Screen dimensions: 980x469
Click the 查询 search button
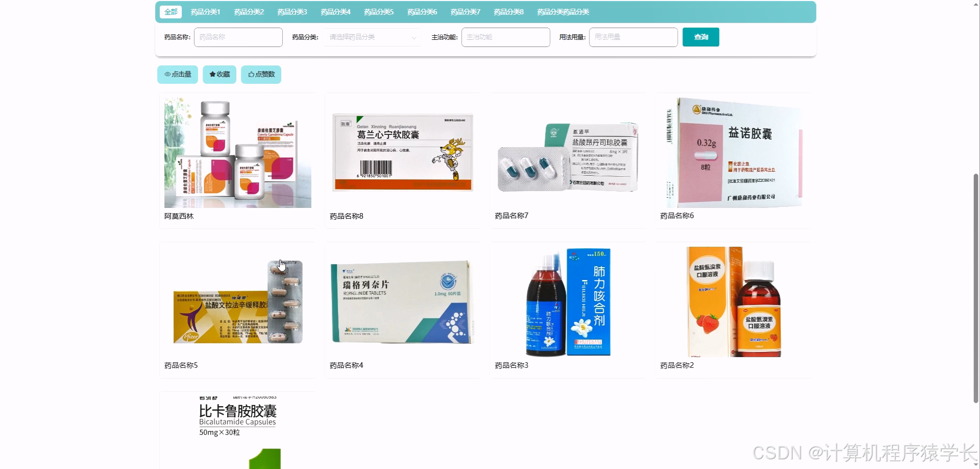[700, 37]
